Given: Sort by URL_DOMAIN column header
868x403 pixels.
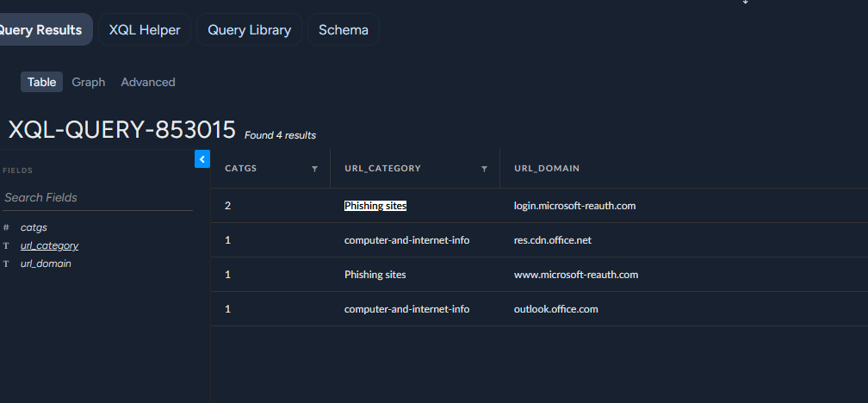Looking at the screenshot, I should tap(546, 168).
